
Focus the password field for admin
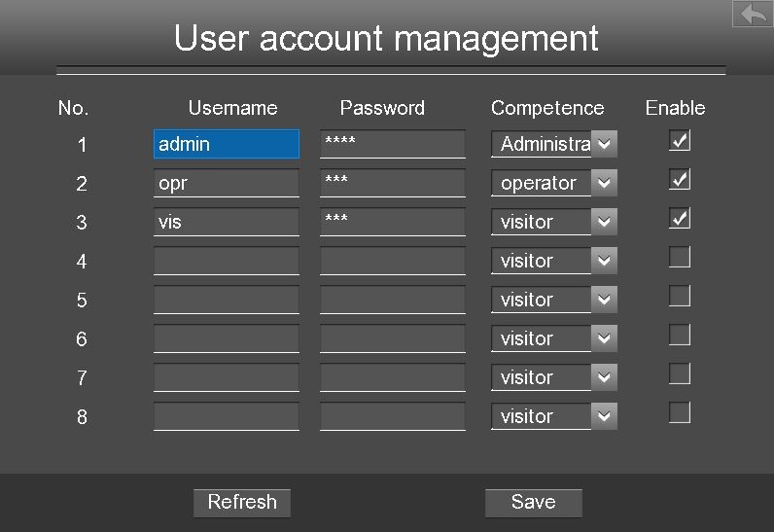coord(393,144)
